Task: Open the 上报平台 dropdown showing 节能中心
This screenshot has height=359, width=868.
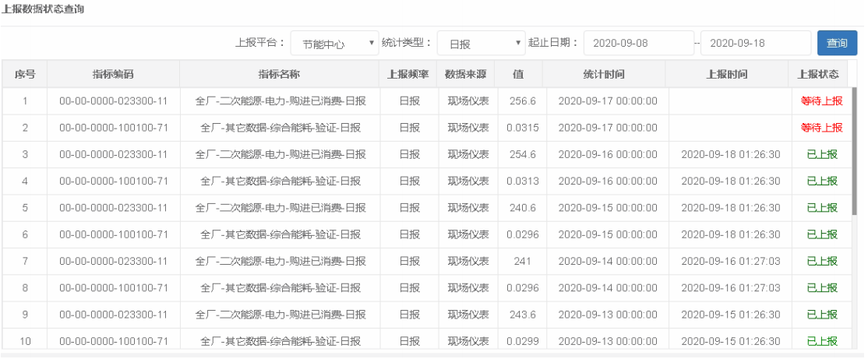Action: coord(334,43)
